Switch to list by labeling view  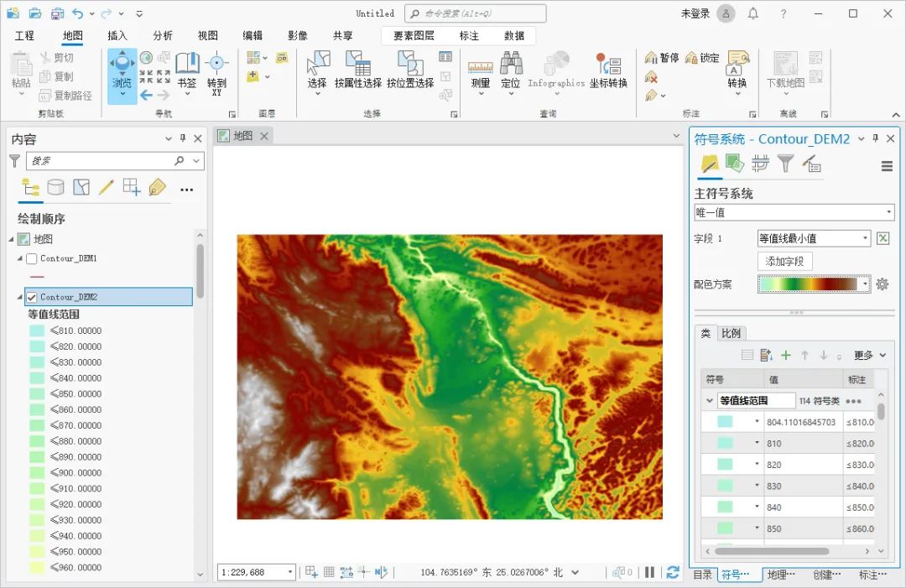pos(157,187)
